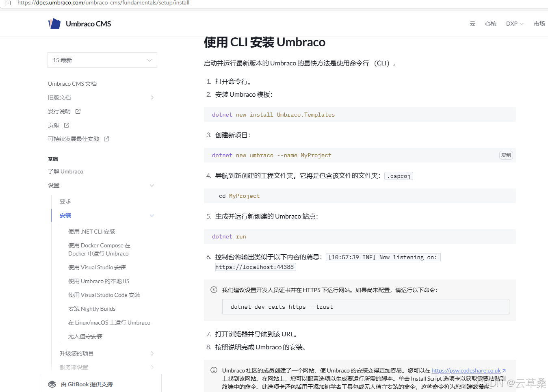Viewport: 548px width, 392px height.
Task: Click 由 GitBook 提供支持 footer link
Action: point(87,384)
